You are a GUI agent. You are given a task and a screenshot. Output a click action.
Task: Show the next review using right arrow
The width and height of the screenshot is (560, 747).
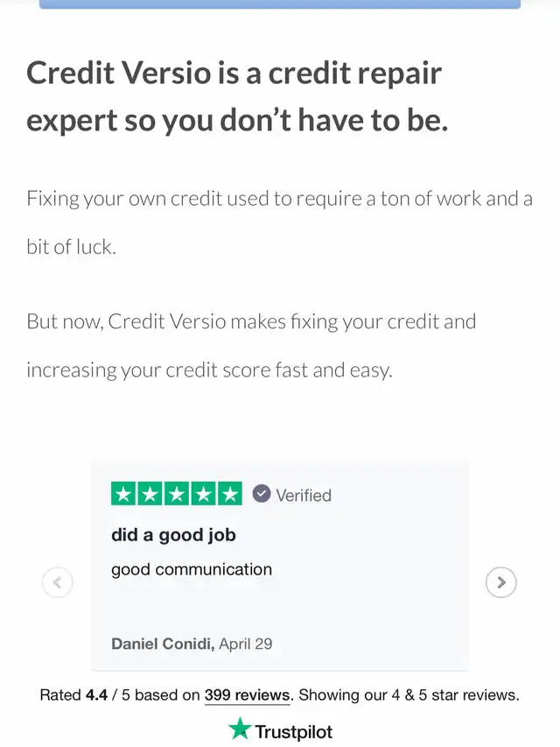click(500, 581)
